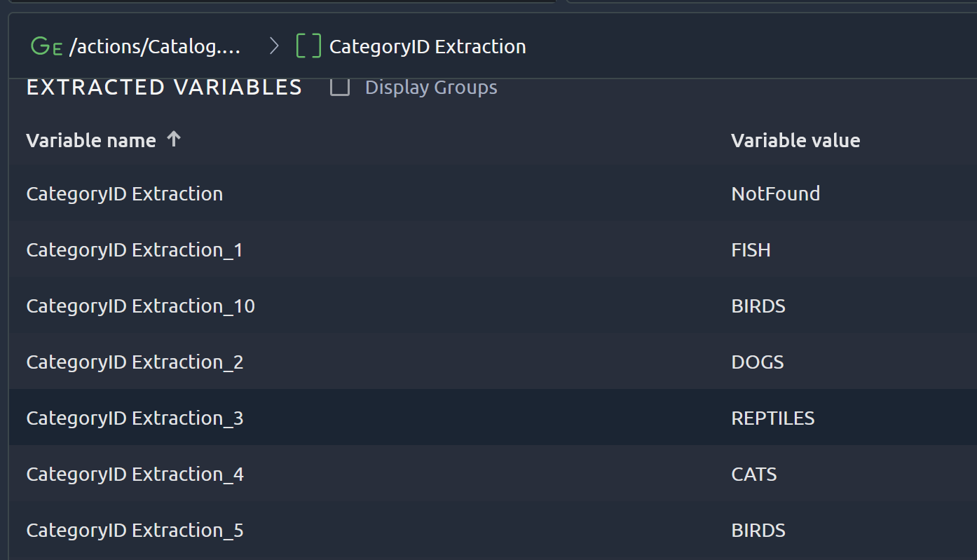Click the breadcrumb chevron separator
The image size is (977, 560).
click(x=274, y=46)
